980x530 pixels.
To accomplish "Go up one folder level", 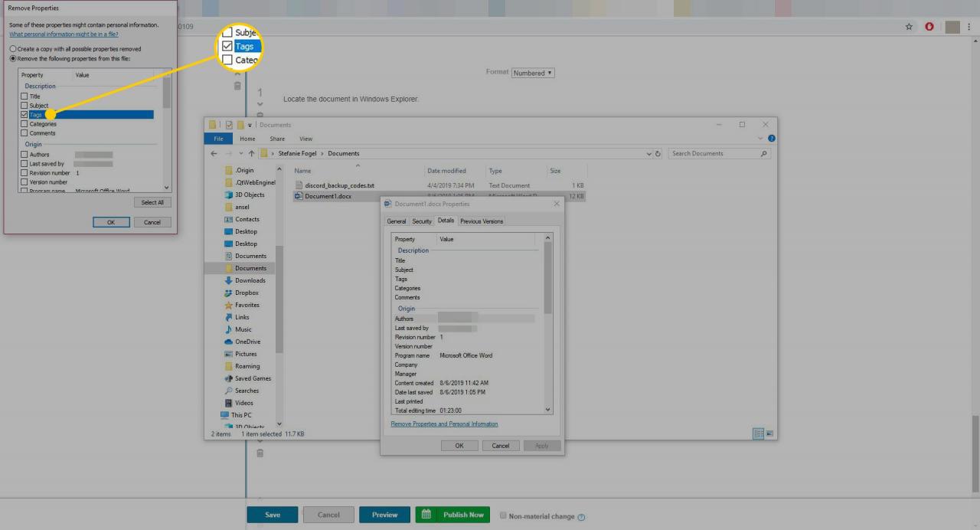I will click(251, 153).
